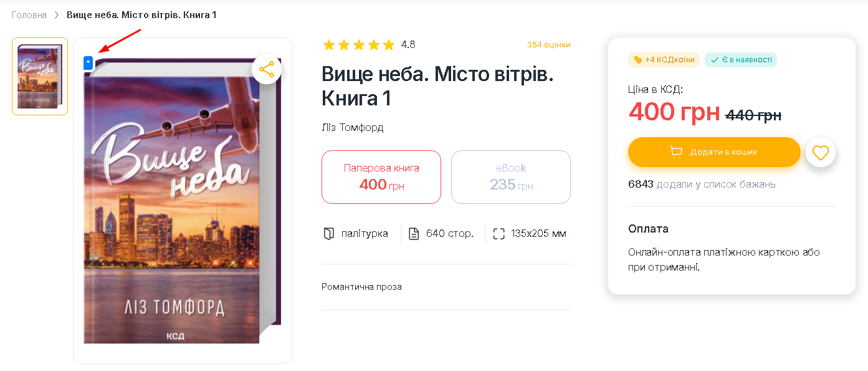Click the page count document icon
This screenshot has width=868, height=371.
coord(414,234)
